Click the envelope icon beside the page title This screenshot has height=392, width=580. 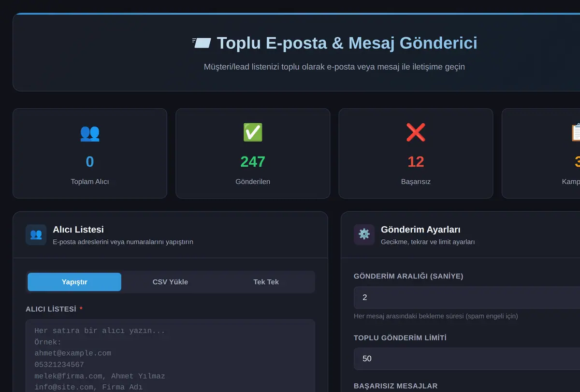[x=202, y=43]
